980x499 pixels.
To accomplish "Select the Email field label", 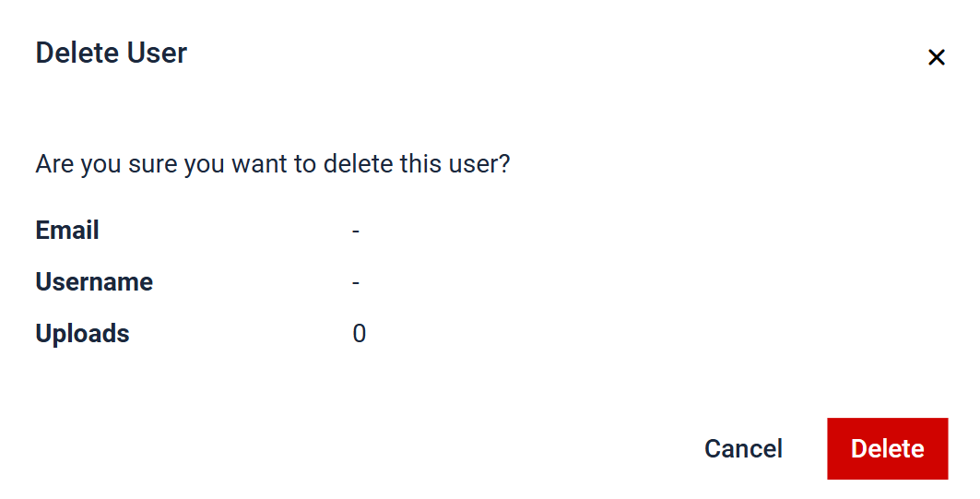I will [x=67, y=230].
